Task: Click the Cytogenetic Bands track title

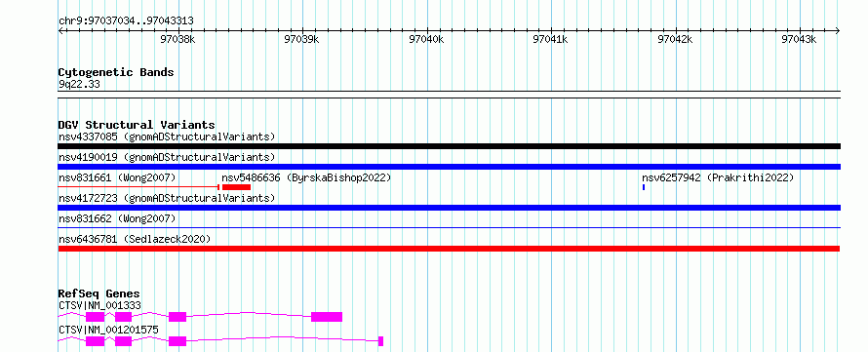Action: pyautogui.click(x=116, y=72)
